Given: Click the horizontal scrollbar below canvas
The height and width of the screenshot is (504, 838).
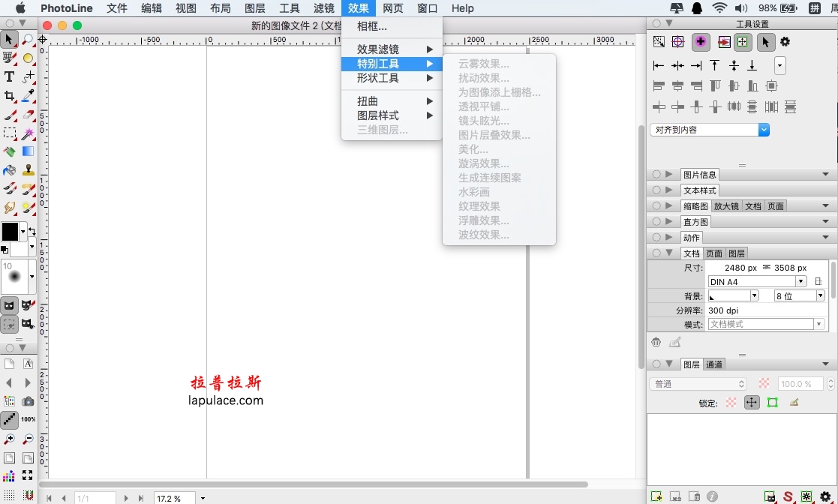Looking at the screenshot, I should (314, 484).
